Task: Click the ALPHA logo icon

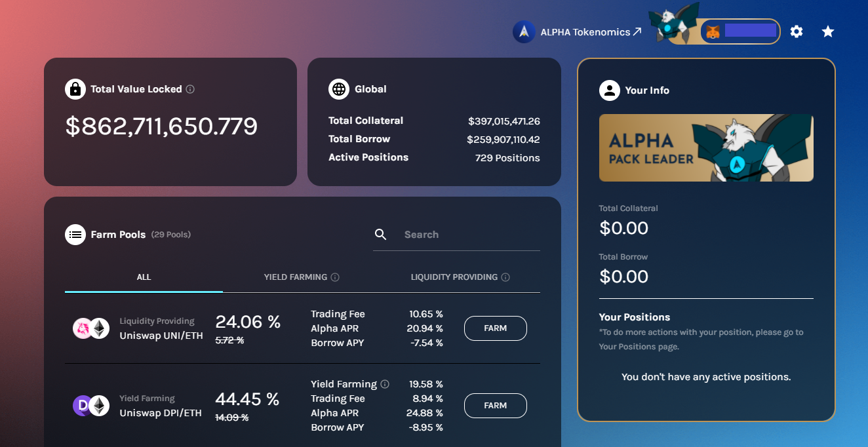Action: point(524,31)
